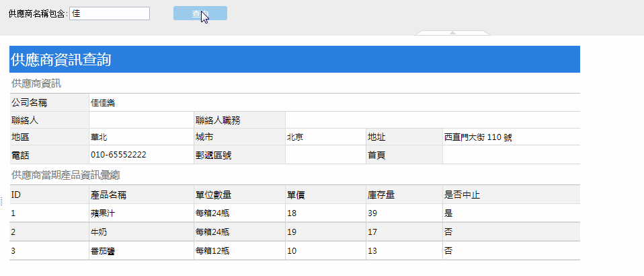Select the 蘋果汁 product row cell
Viewport: 644px width, 276px height.
(104, 213)
